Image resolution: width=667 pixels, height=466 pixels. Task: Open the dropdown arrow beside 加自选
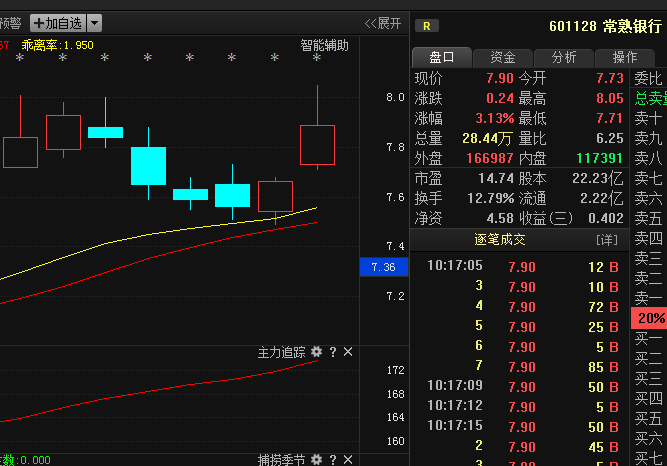coord(94,23)
